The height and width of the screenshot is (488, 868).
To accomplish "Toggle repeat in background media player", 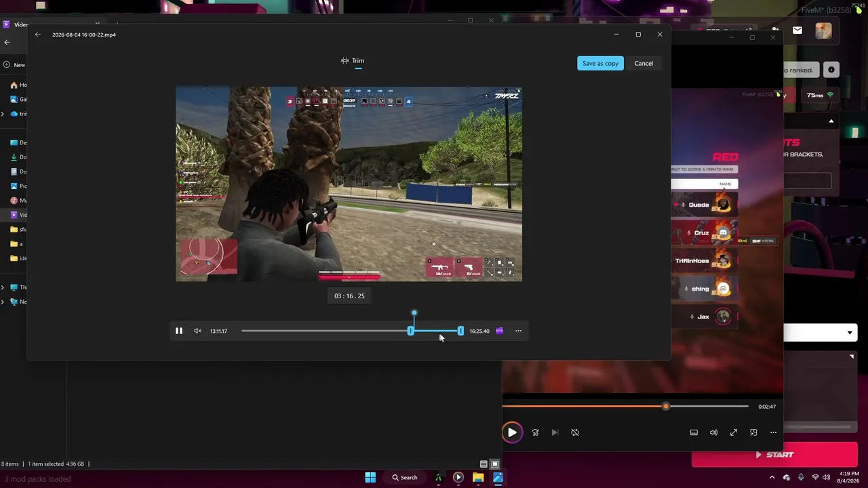I will coord(575,432).
